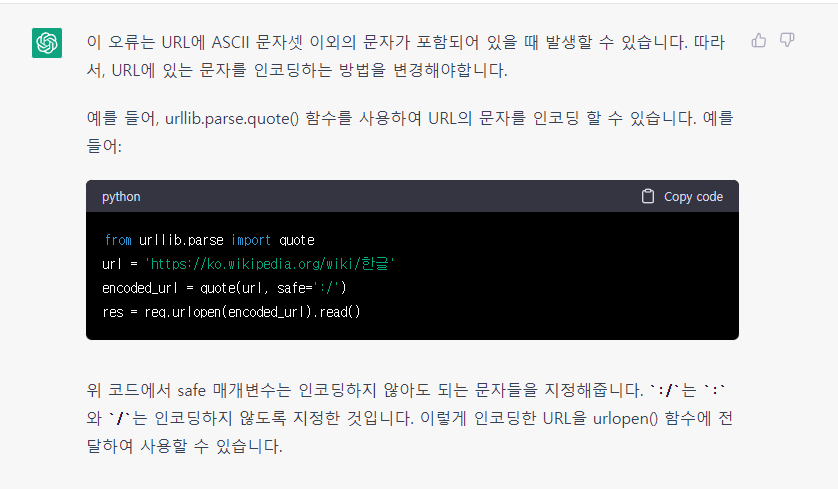This screenshot has width=838, height=489.
Task: Click the ChatGPT avatar logo
Action: coord(47,43)
